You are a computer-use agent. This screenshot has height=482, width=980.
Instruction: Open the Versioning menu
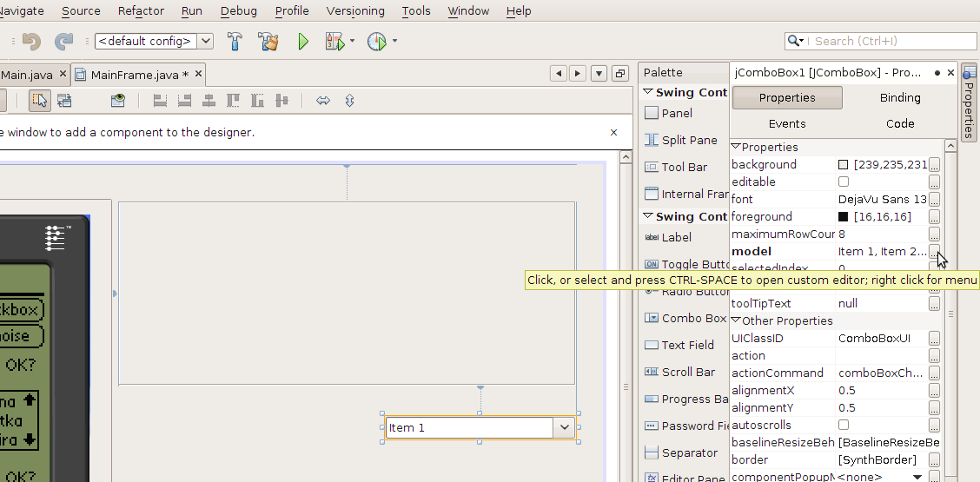(x=355, y=10)
